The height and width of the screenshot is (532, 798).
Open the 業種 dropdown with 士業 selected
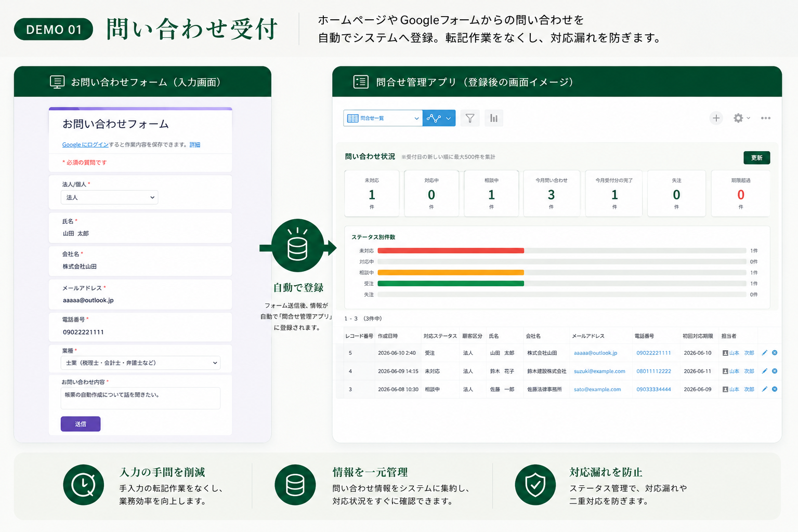tap(140, 363)
